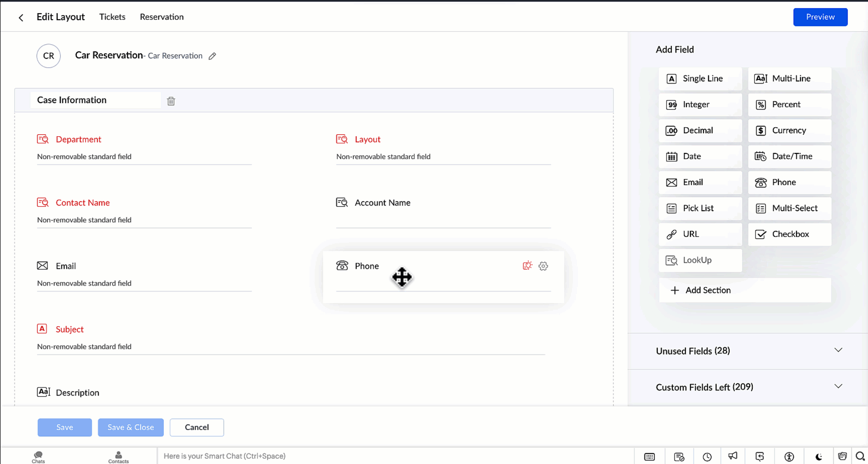868x464 pixels.
Task: Click the checklist icon beside the keyboard icon
Action: [679, 456]
